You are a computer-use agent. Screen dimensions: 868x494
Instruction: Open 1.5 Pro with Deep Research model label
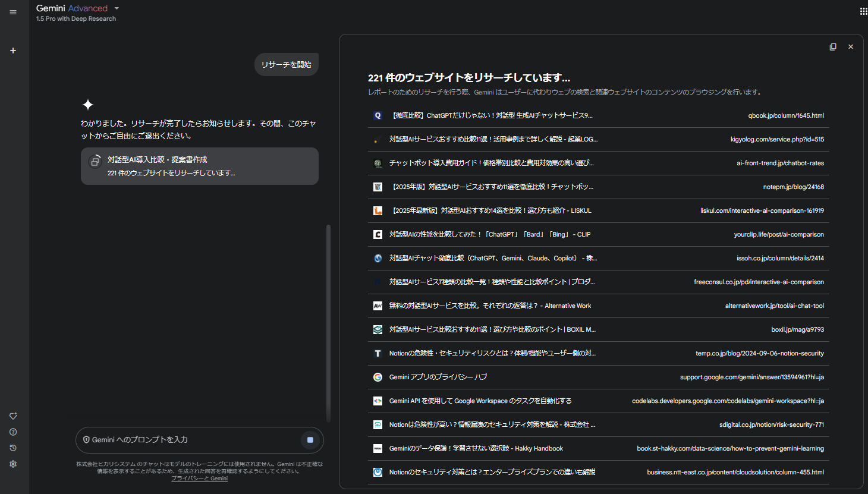pos(76,19)
